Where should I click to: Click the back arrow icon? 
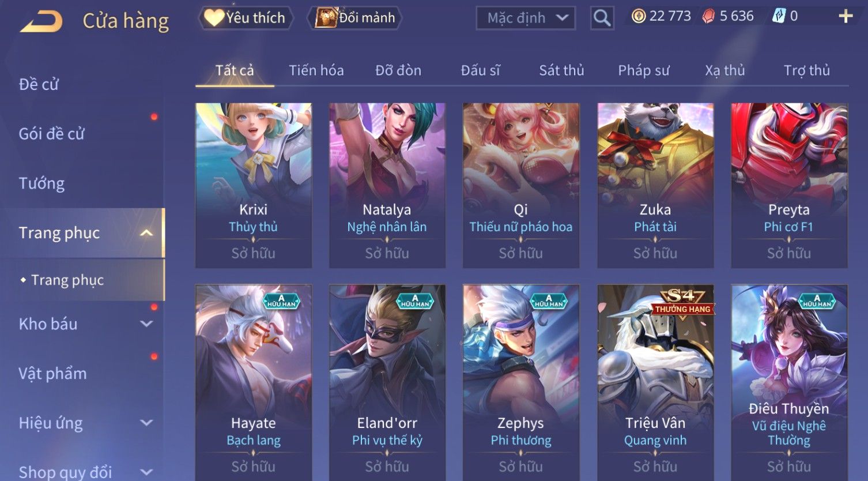[41, 21]
